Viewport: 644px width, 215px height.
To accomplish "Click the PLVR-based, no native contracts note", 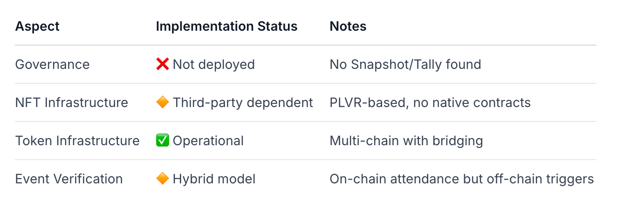I will (430, 102).
